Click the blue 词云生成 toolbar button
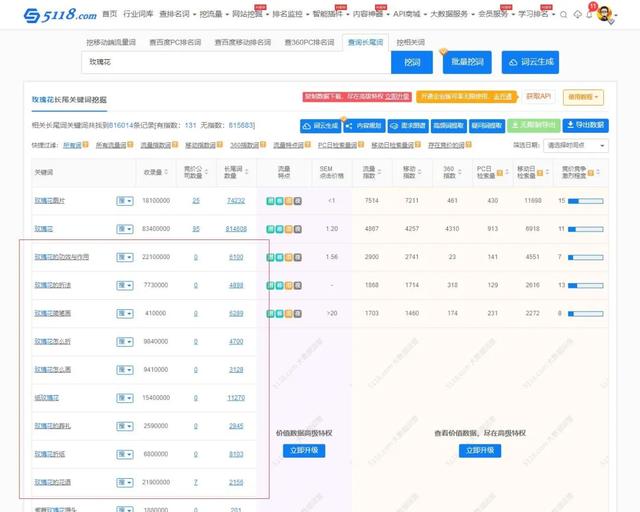The image size is (640, 512). 319,126
